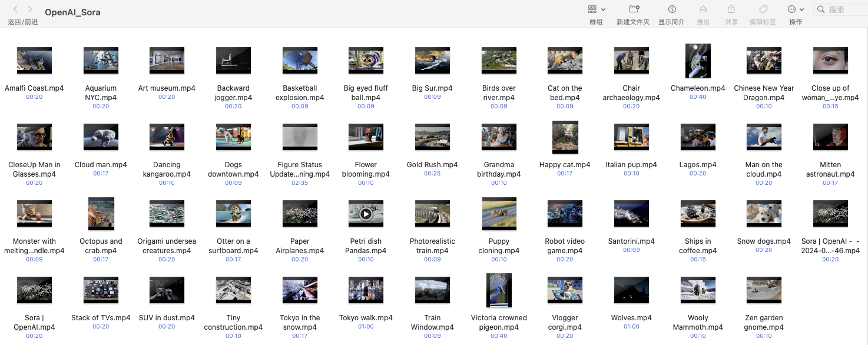
Task: Select Tokyo walk.mp4 thumbnail
Action: pos(366,290)
